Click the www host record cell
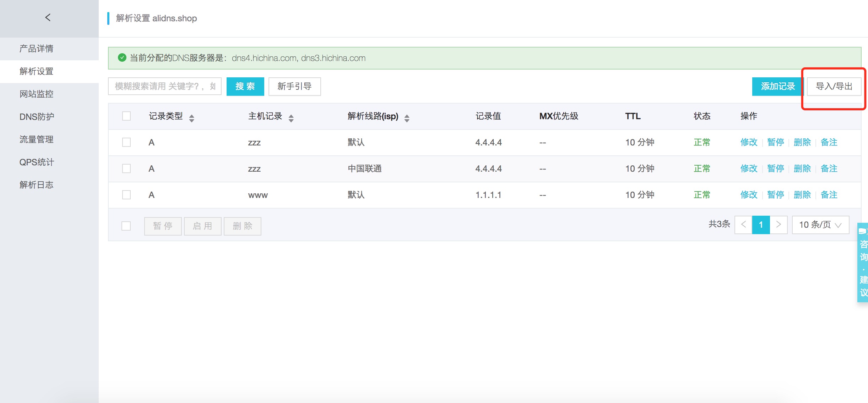Viewport: 868px width, 403px height. (x=258, y=195)
